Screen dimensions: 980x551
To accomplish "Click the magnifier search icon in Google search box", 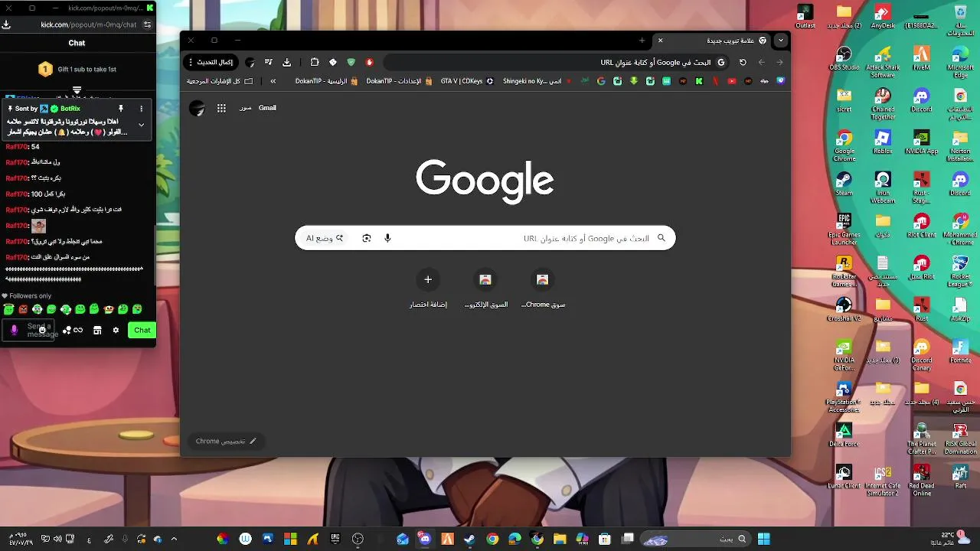I will (661, 238).
